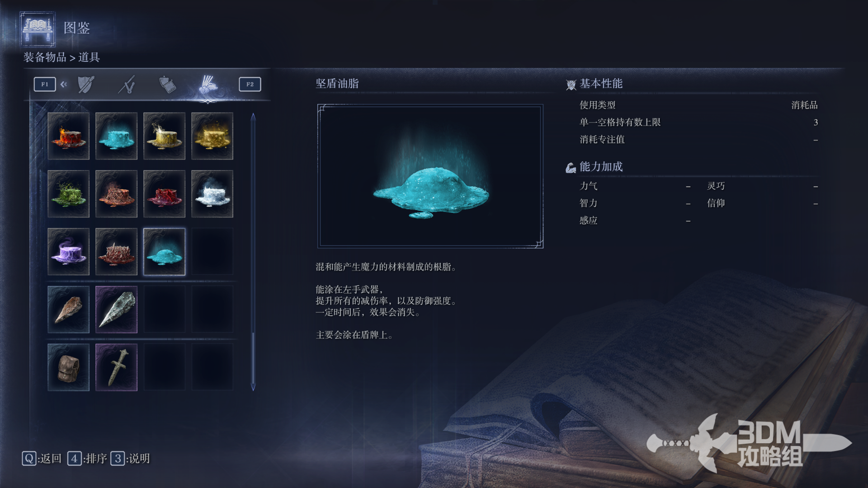
Task: Select the white frost grease item
Action: pyautogui.click(x=212, y=194)
